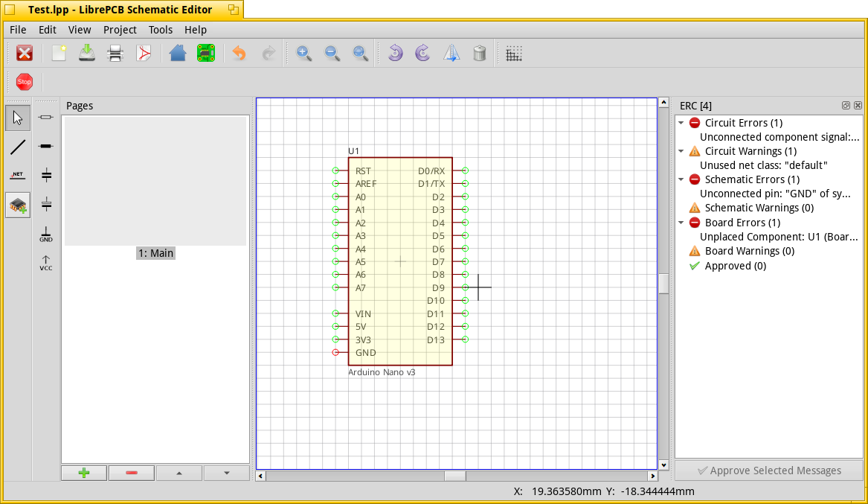Float the ERC dock panel
868x504 pixels.
click(846, 105)
